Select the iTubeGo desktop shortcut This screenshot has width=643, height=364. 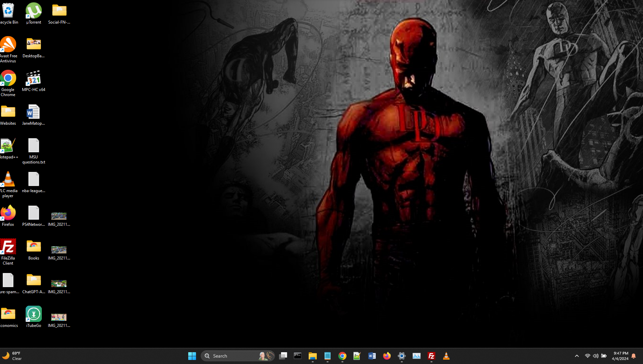pyautogui.click(x=34, y=317)
